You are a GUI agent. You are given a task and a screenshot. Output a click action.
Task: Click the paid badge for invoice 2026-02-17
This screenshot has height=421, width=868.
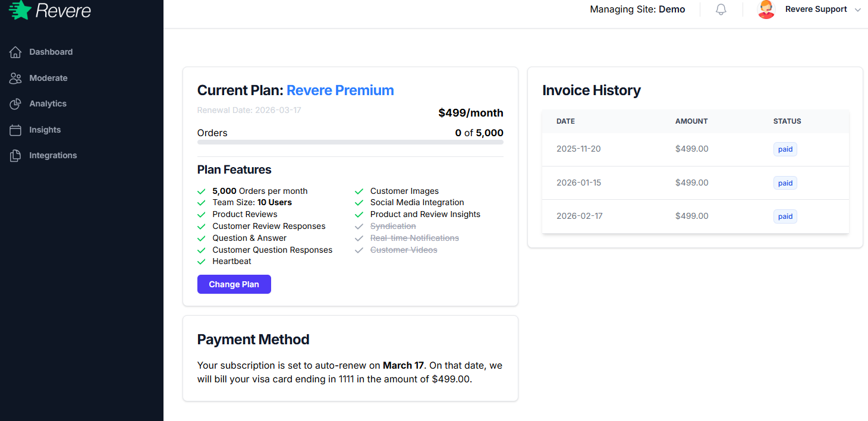coord(785,216)
